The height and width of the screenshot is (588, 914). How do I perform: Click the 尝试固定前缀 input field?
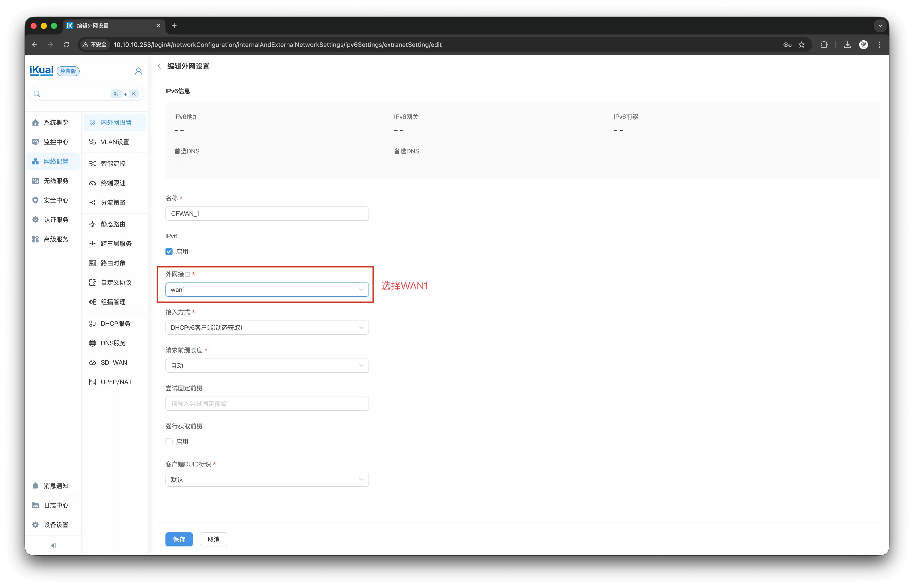point(267,404)
